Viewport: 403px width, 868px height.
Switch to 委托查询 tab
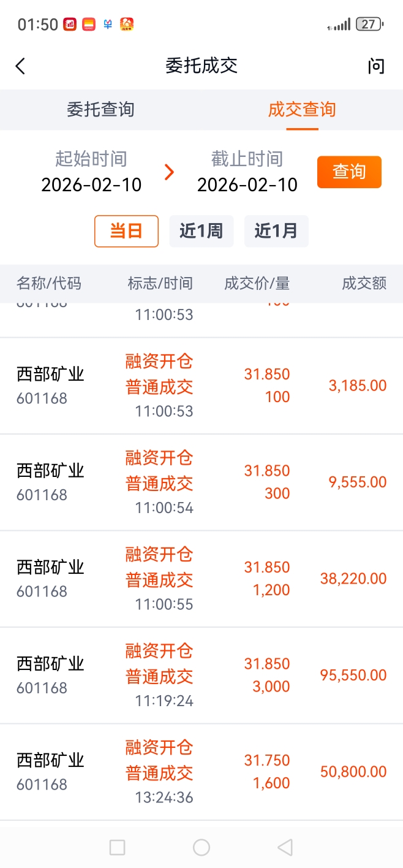coord(100,110)
